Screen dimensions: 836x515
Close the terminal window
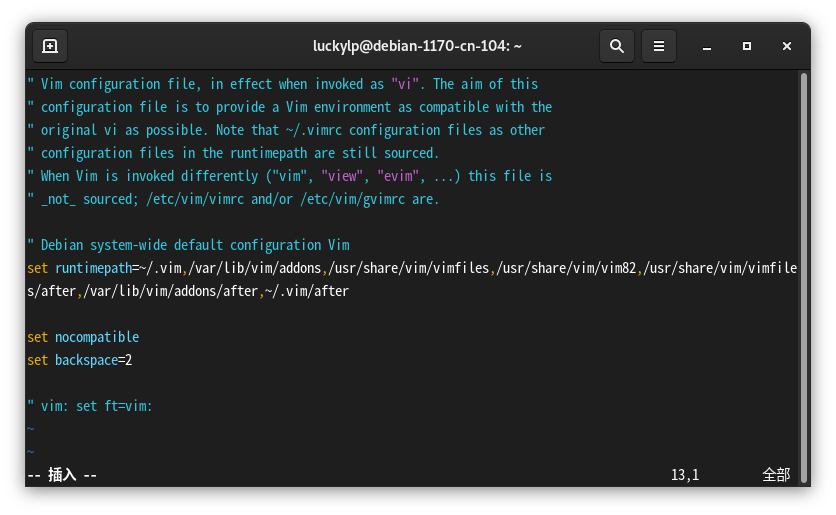787,46
